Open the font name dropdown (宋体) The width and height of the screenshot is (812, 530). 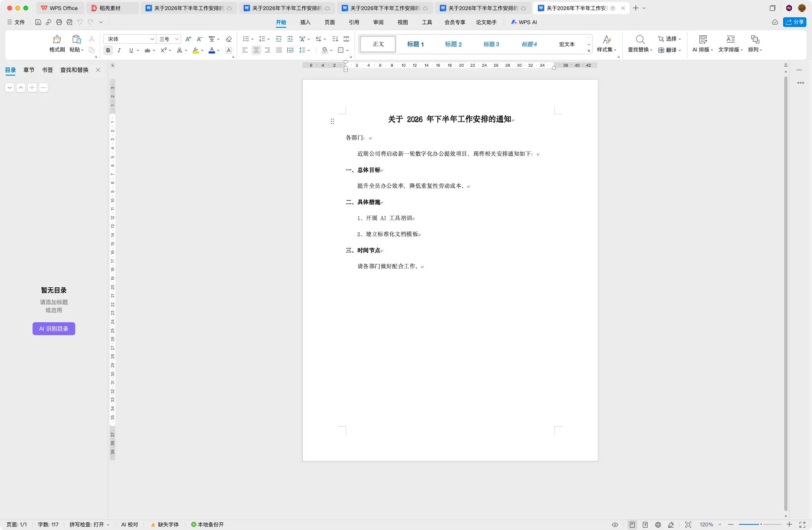click(x=152, y=39)
